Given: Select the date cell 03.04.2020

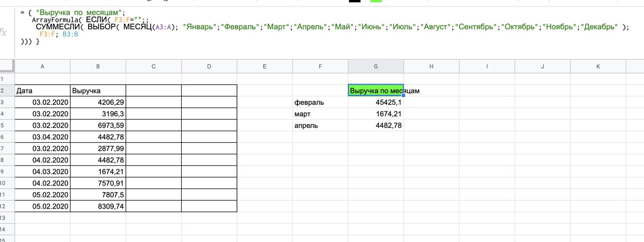Looking at the screenshot, I should (43, 137).
